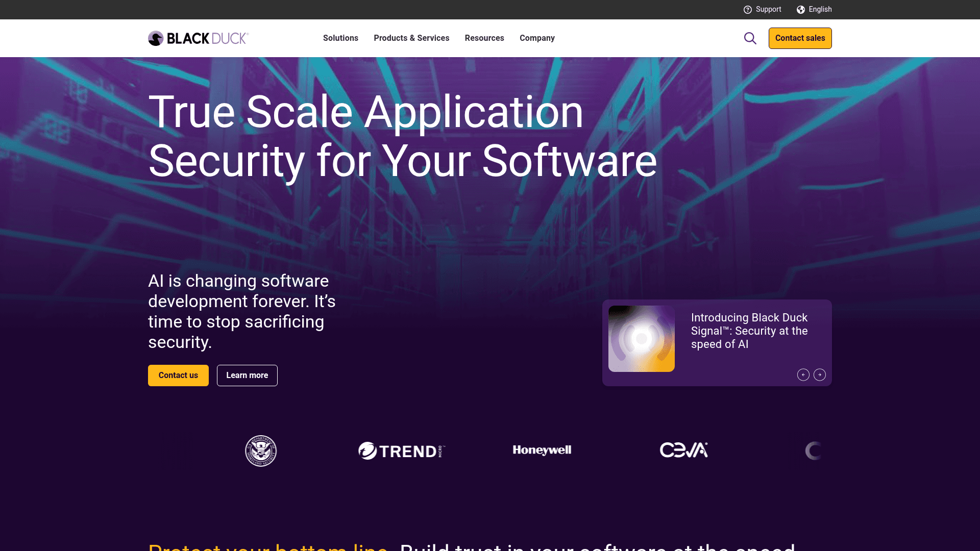The height and width of the screenshot is (551, 980).
Task: Click the Trend Micro partner logo
Action: 401,450
